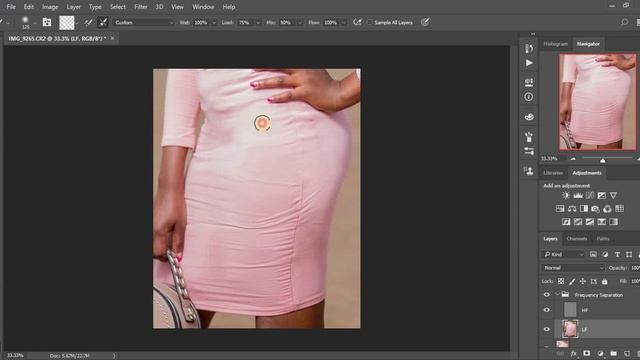Image resolution: width=640 pixels, height=360 pixels.
Task: Toggle airbrush-style build-up
Action: pyautogui.click(x=357, y=22)
